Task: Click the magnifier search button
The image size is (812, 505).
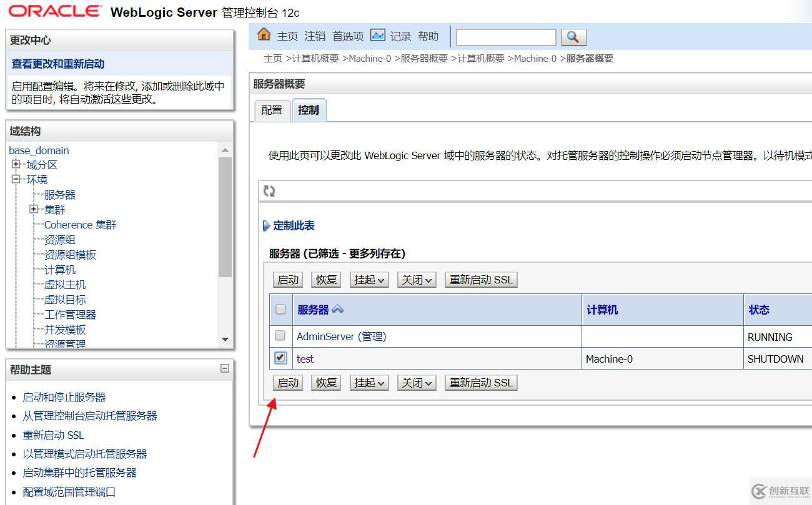Action: [x=573, y=37]
